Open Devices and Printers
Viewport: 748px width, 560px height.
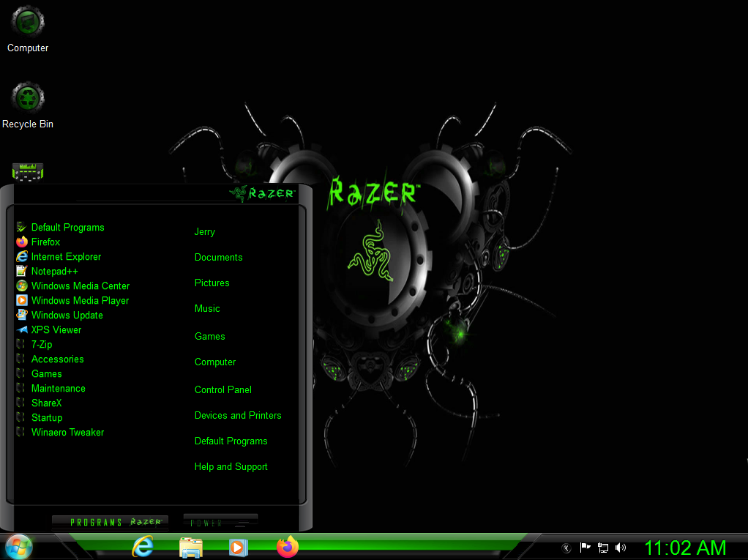[238, 416]
